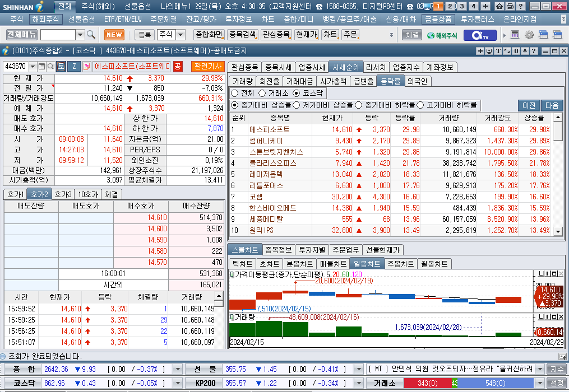This screenshot has width=569, height=392.
Task: Open the alpha TV broadcast button
Action: [480, 35]
